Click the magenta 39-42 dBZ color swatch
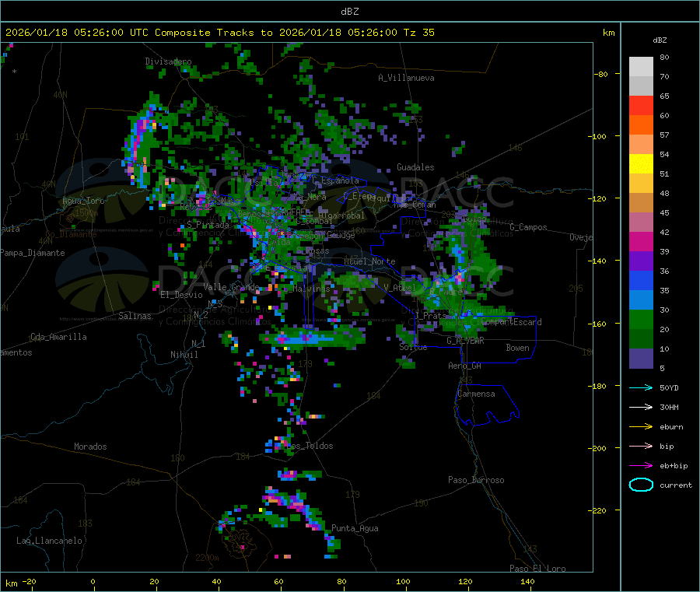Image resolution: width=700 pixels, height=592 pixels. tap(641, 241)
